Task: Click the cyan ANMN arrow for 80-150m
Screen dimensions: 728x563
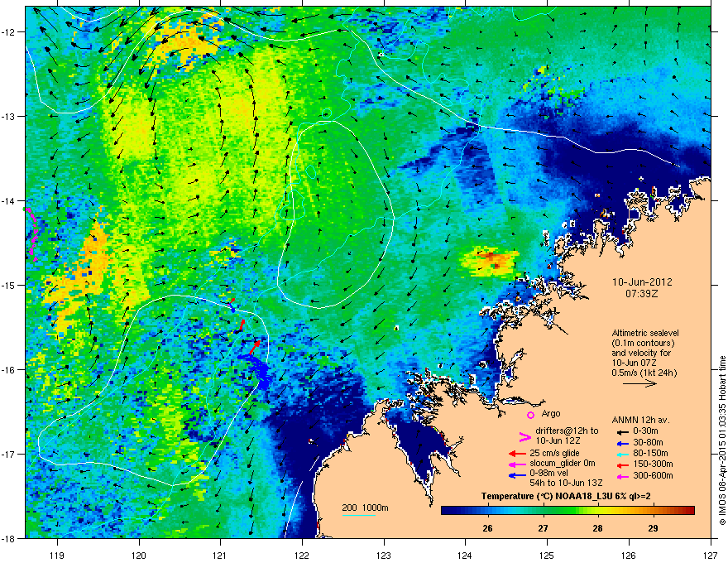Action: [x=621, y=454]
